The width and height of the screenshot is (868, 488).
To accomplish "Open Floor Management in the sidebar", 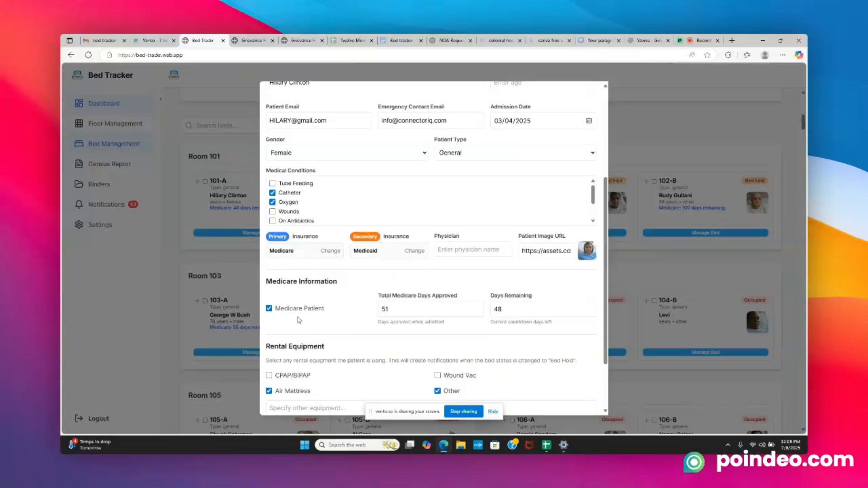I will [115, 123].
